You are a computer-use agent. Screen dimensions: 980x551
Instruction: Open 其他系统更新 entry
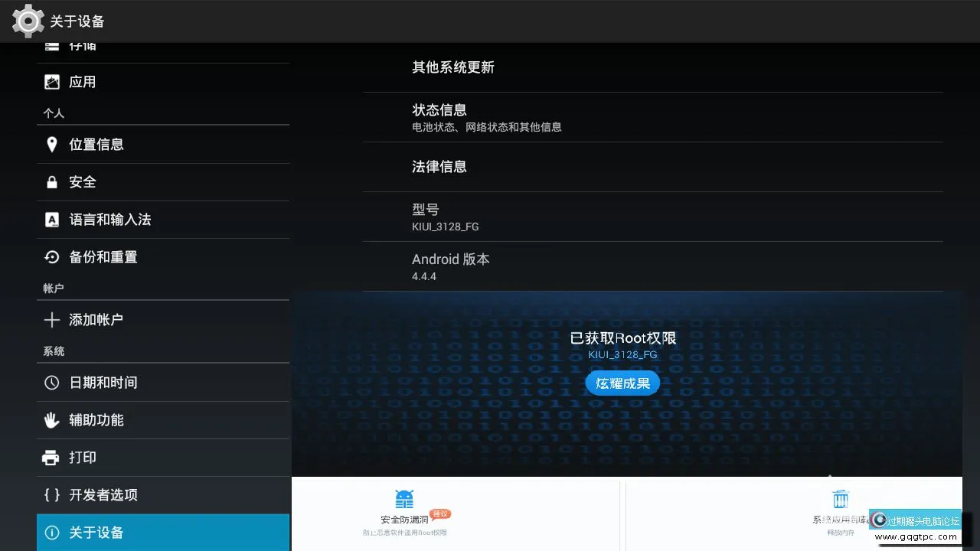point(652,68)
